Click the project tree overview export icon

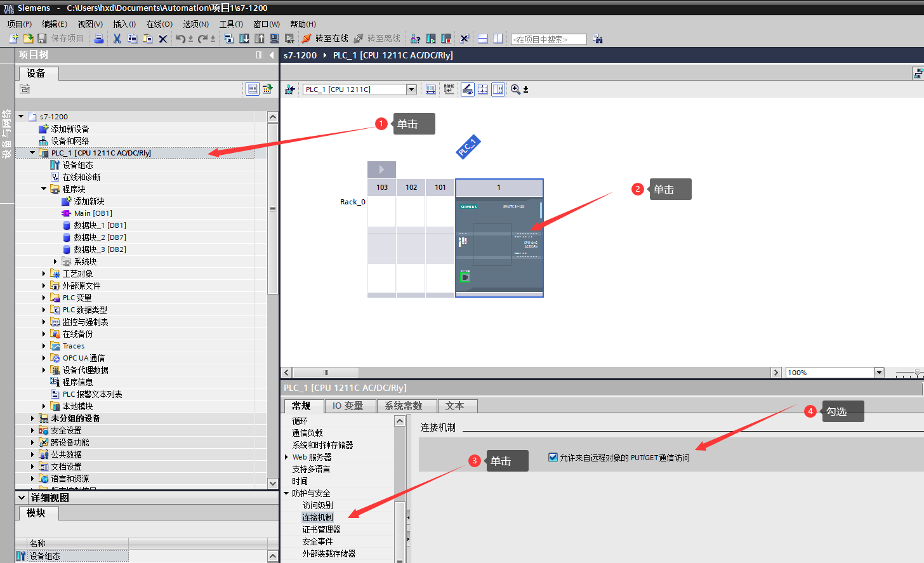[268, 89]
